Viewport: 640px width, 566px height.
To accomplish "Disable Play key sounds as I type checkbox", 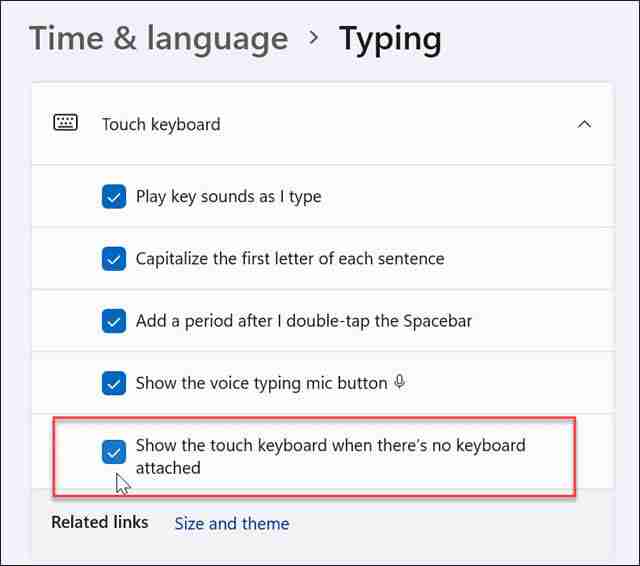I will [114, 197].
